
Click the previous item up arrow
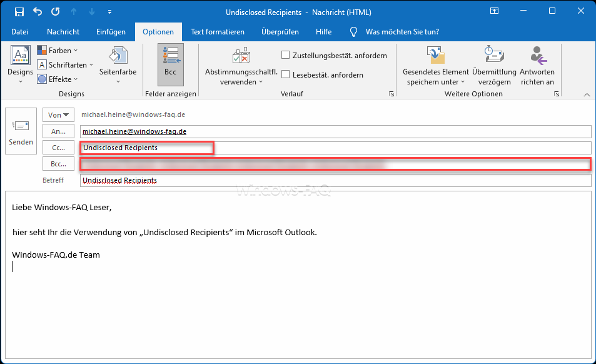pos(74,12)
